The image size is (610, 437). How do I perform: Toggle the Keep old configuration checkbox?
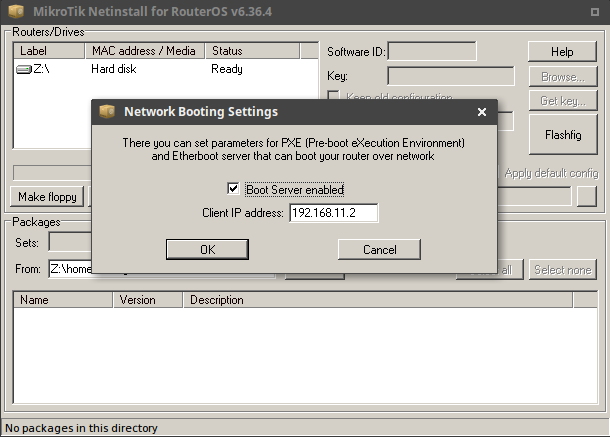(x=333, y=95)
